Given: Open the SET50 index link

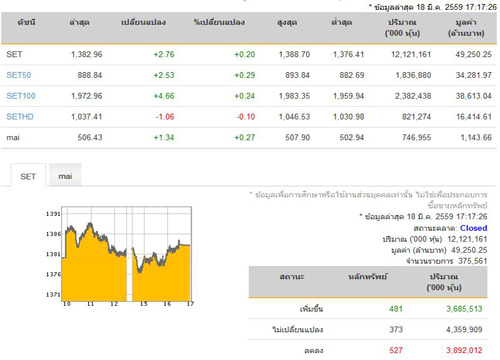Looking at the screenshot, I should [x=19, y=75].
